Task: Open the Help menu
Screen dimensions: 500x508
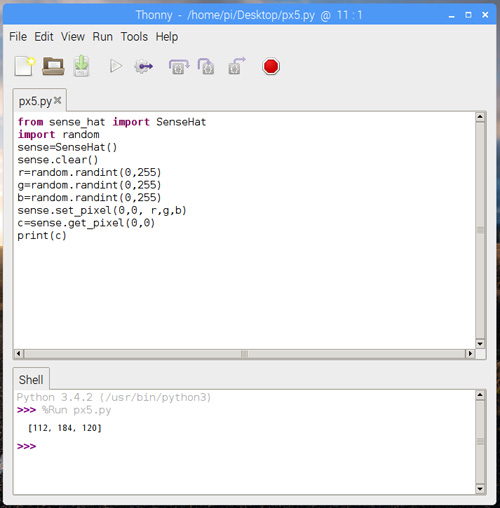Action: (167, 37)
